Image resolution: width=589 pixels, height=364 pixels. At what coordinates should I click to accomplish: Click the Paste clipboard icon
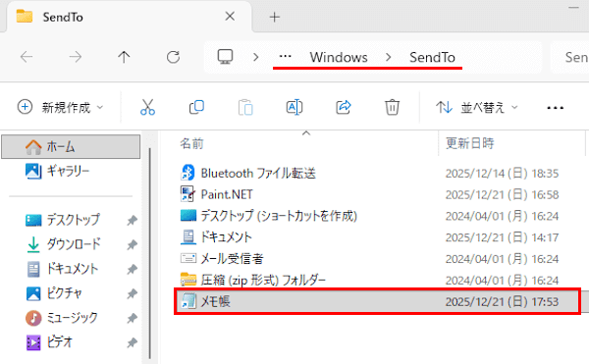(245, 107)
